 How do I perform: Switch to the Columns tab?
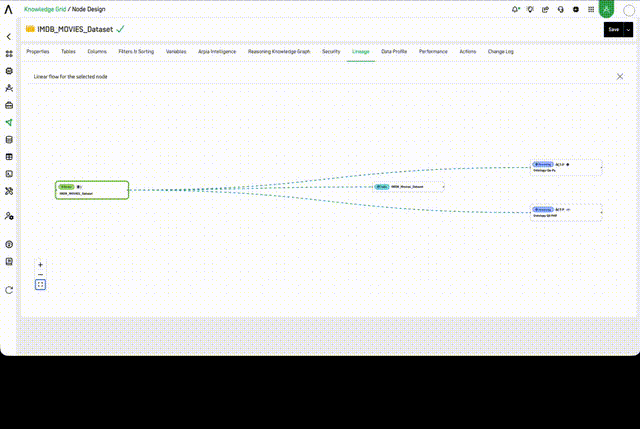97,51
